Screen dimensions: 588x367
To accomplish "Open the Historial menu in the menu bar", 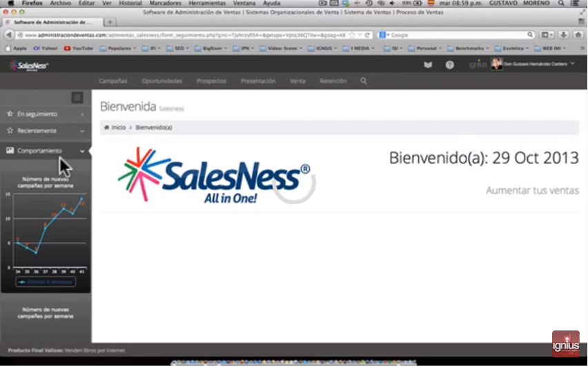I will (130, 3).
